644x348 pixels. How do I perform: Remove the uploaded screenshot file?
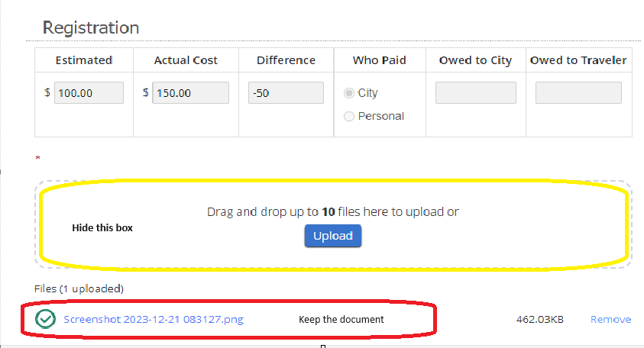610,319
